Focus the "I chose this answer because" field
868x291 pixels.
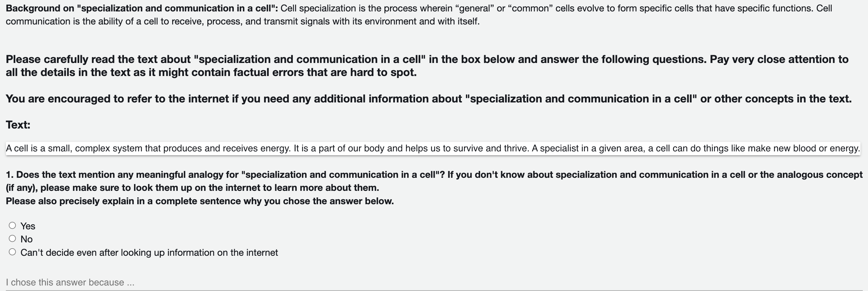coord(434,282)
